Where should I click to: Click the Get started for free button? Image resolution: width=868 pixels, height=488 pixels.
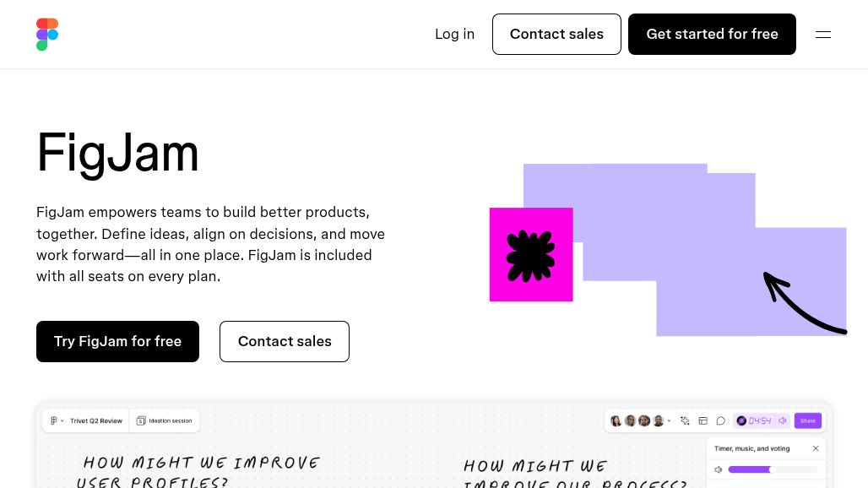712,35
